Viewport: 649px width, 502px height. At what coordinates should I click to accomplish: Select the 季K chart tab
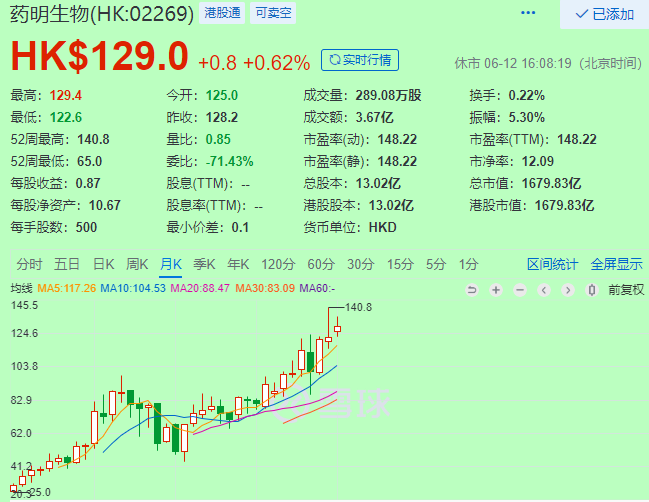click(x=204, y=264)
